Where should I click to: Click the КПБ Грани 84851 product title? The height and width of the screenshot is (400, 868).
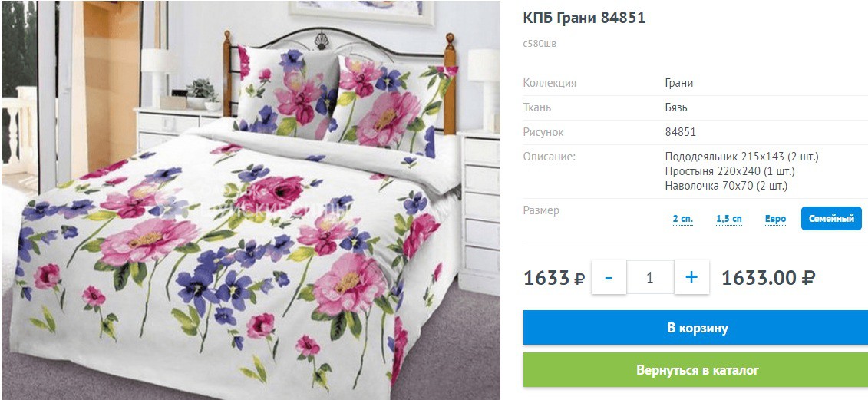coord(584,18)
